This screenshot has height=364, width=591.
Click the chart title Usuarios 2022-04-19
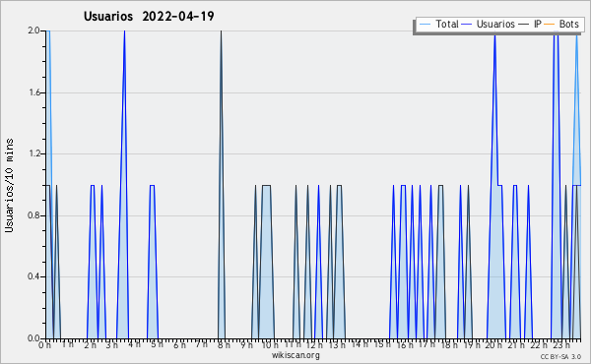(x=149, y=16)
